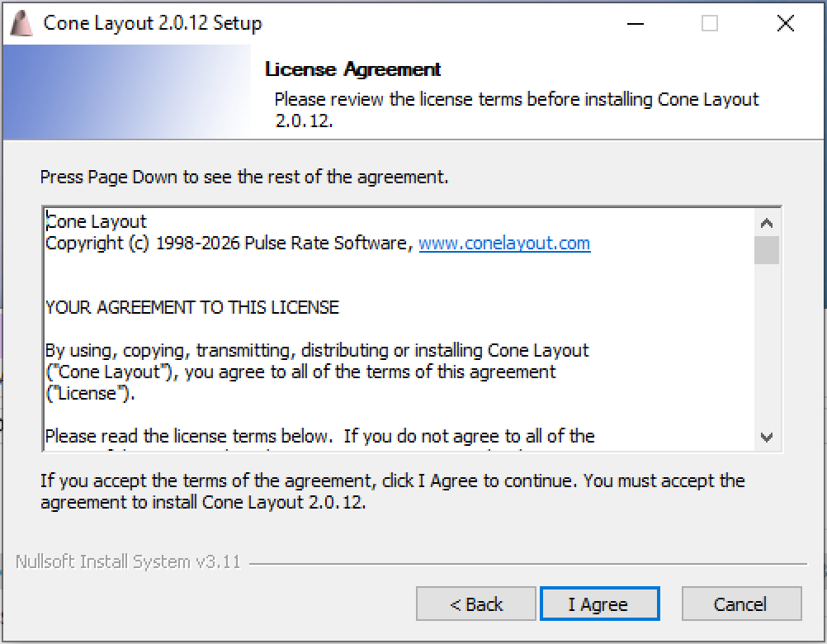Screen dimensions: 827x644
Task: Click the license scrollbar thumb
Action: click(x=767, y=249)
